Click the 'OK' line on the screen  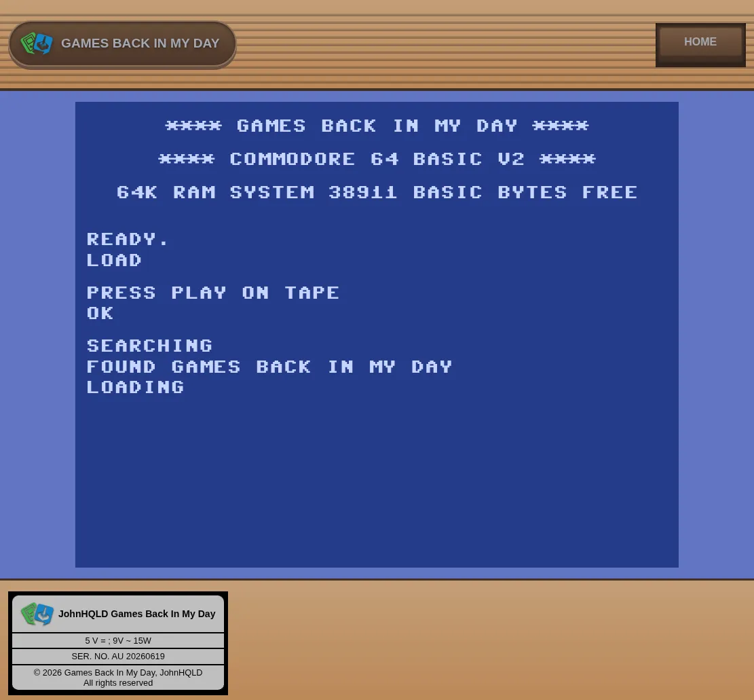point(100,313)
